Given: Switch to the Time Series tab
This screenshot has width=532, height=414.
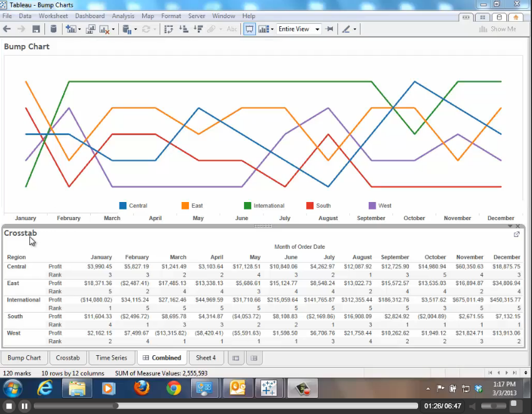Looking at the screenshot, I should tap(111, 358).
